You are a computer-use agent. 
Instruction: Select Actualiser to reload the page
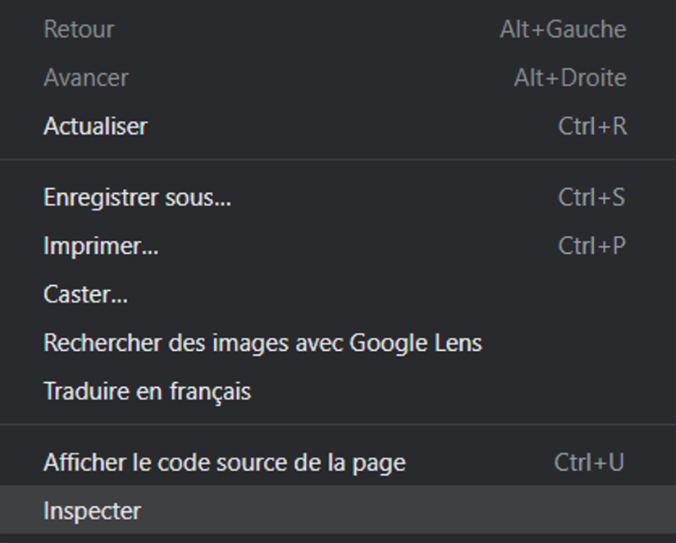point(95,127)
